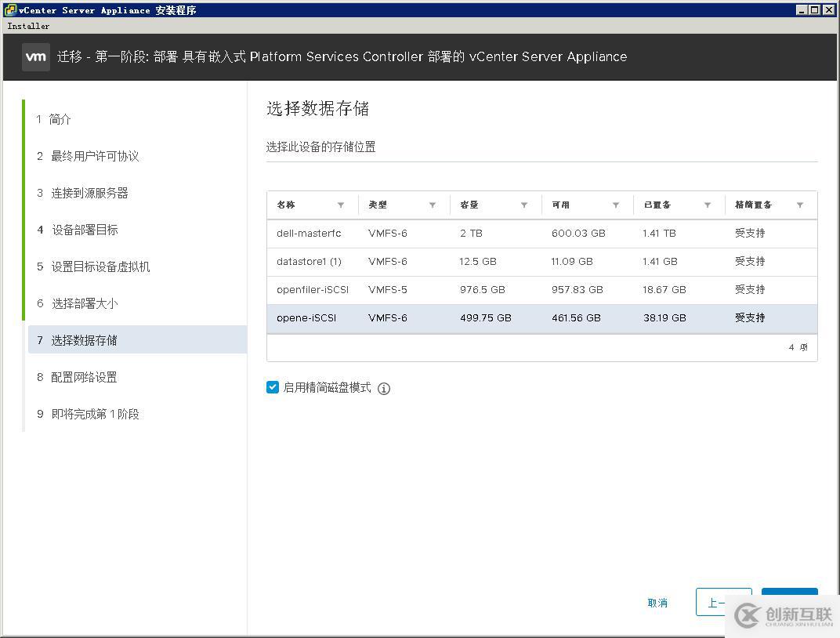Click the 2 TB capacity cell
840x638 pixels.
tap(471, 234)
